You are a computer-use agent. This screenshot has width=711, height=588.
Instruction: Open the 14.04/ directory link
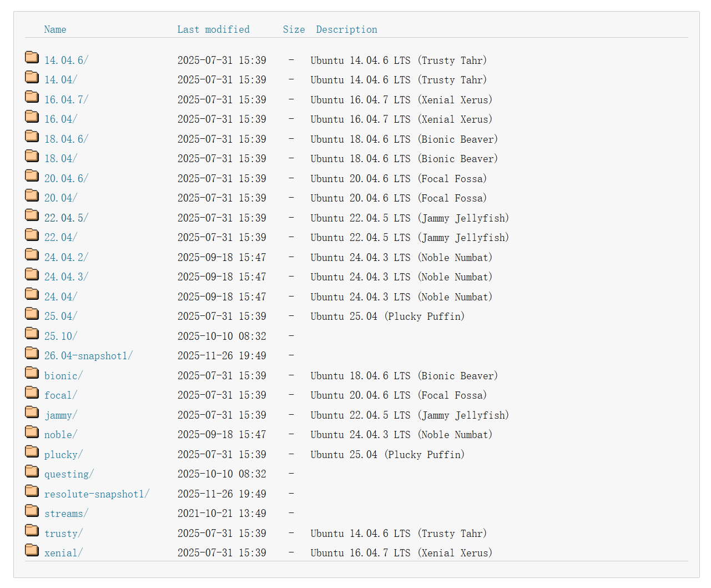pos(60,80)
